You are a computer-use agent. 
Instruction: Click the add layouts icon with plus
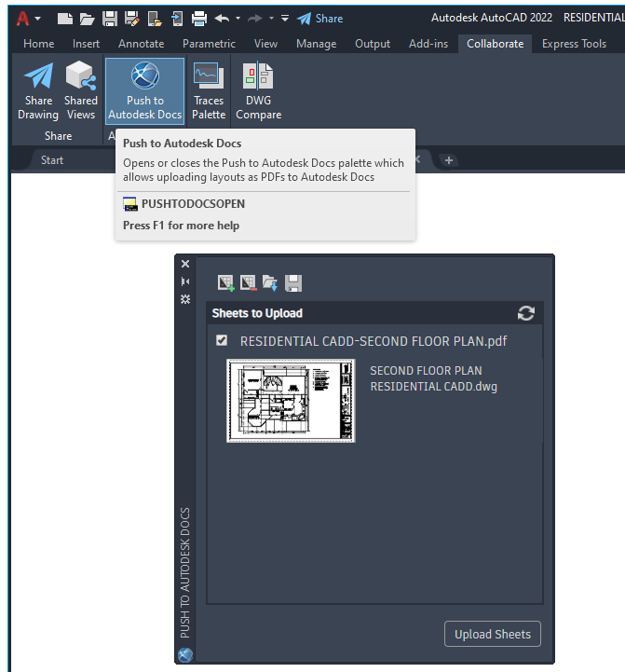[225, 282]
